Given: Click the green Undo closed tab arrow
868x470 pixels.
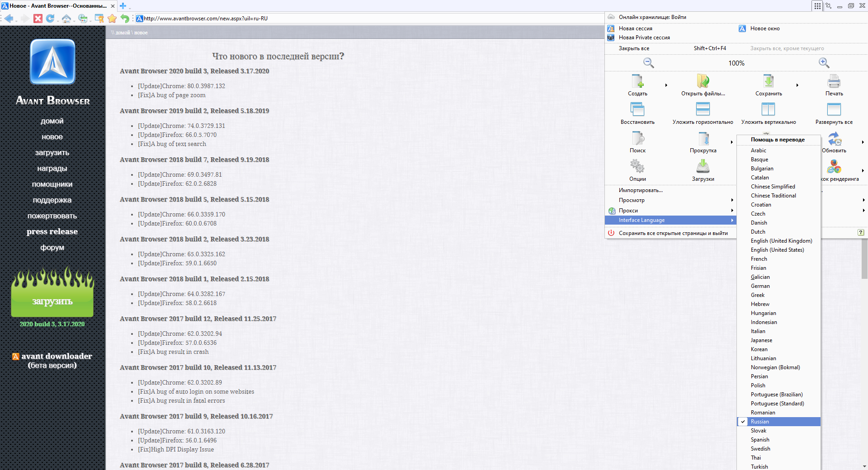Looking at the screenshot, I should point(125,19).
